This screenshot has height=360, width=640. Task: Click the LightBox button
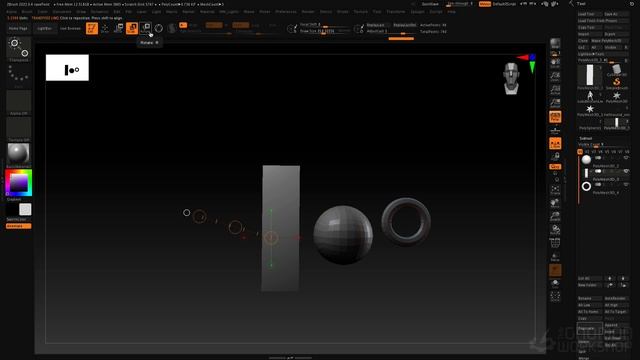[x=44, y=29]
